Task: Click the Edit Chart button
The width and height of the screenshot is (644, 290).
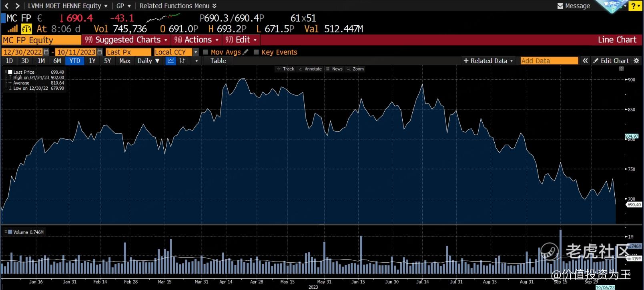Action: tap(611, 61)
